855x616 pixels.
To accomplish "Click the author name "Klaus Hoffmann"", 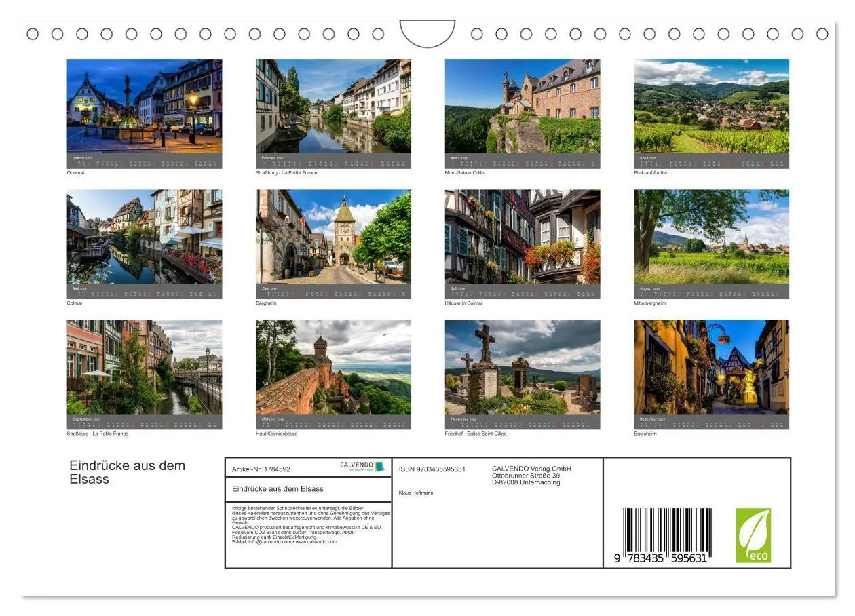I will [416, 493].
